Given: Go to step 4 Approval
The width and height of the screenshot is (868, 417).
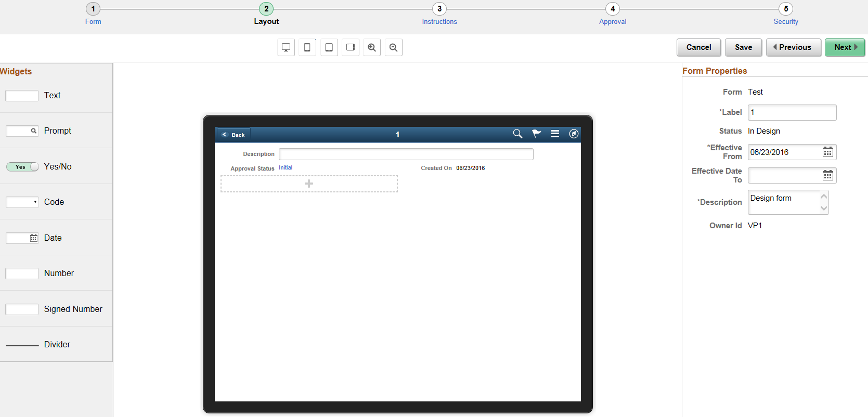Looking at the screenshot, I should (613, 14).
